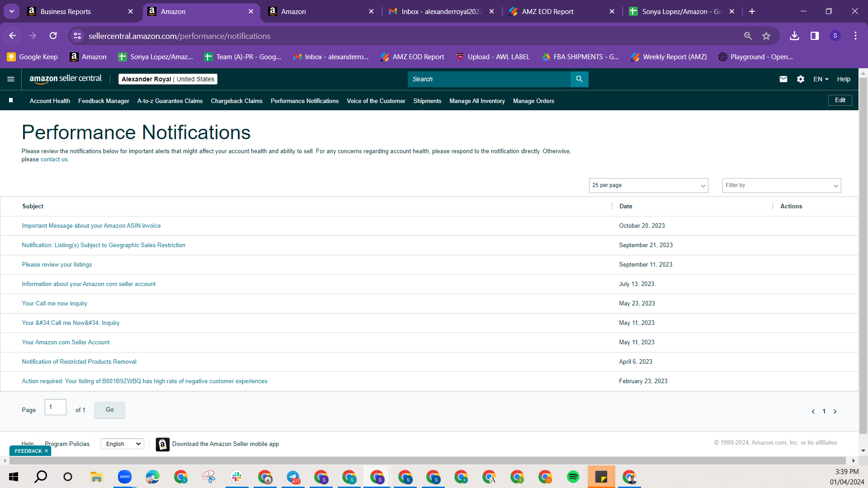868x488 pixels.
Task: Go to the next page arrow in pagination
Action: (x=835, y=411)
